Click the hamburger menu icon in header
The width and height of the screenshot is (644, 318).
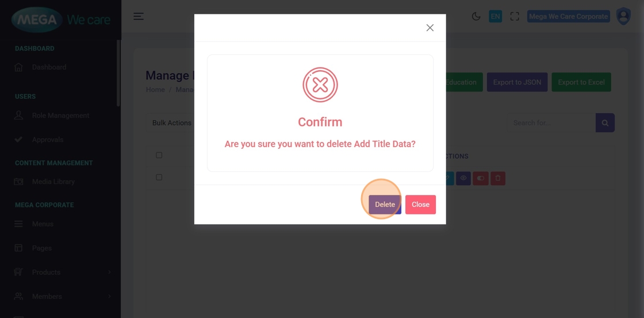(x=139, y=17)
